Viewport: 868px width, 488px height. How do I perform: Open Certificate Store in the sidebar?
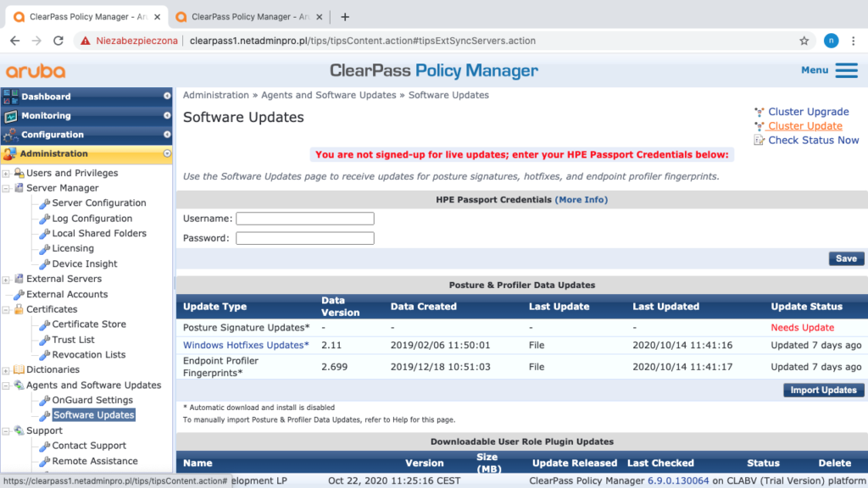(88, 324)
